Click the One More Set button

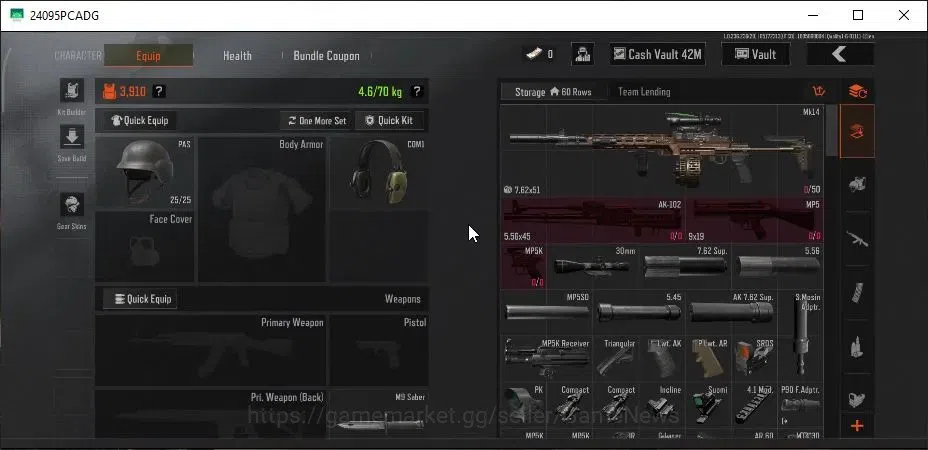[x=317, y=121]
